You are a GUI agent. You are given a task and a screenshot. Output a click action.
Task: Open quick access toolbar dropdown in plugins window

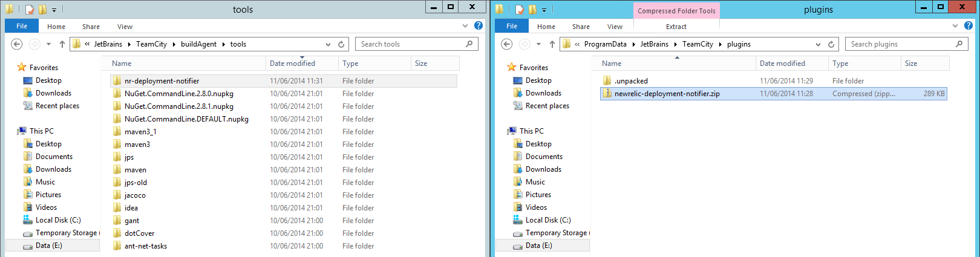(544, 10)
